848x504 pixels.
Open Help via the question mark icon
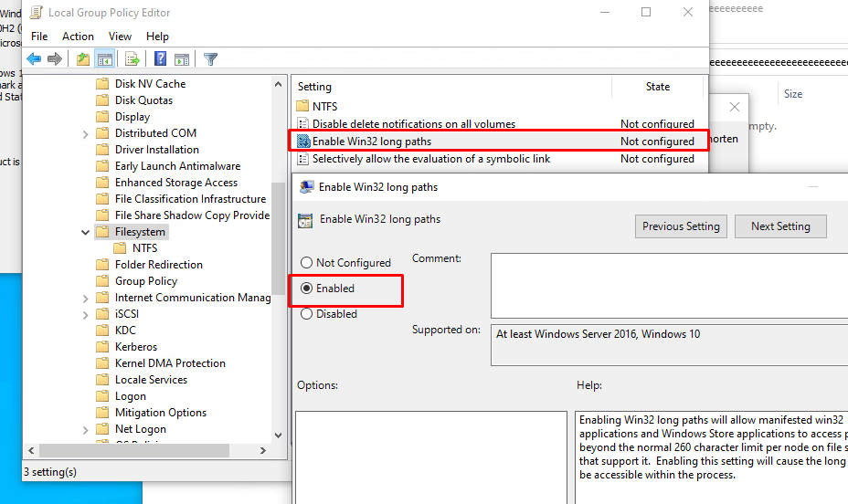pos(160,59)
